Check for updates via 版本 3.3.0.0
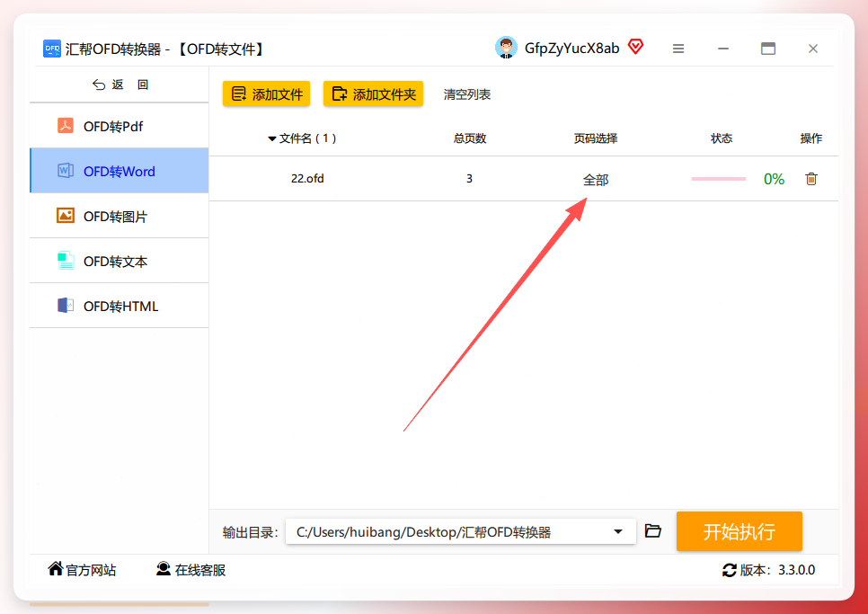868x614 pixels. click(x=768, y=570)
